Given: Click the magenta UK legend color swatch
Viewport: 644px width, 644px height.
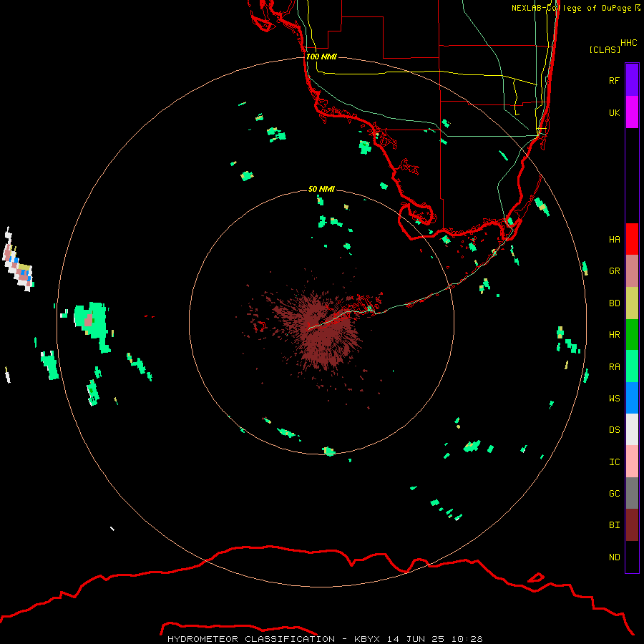Looking at the screenshot, I should click(632, 112).
